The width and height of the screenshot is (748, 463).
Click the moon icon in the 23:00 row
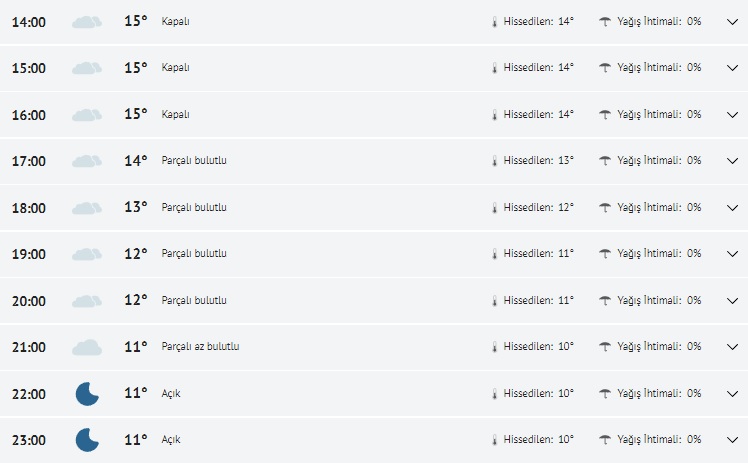87,439
